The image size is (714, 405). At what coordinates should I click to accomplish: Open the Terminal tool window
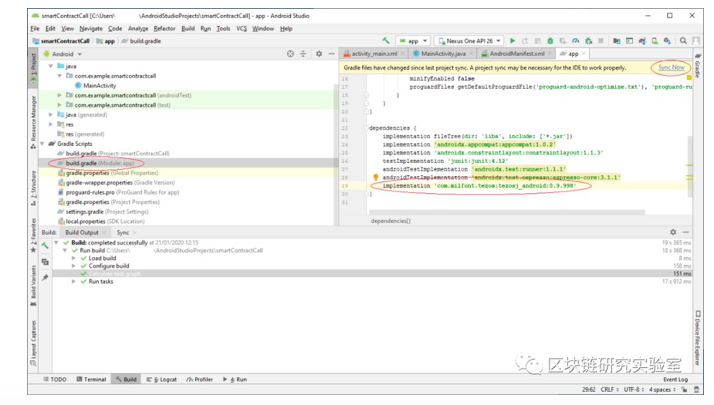(x=91, y=379)
